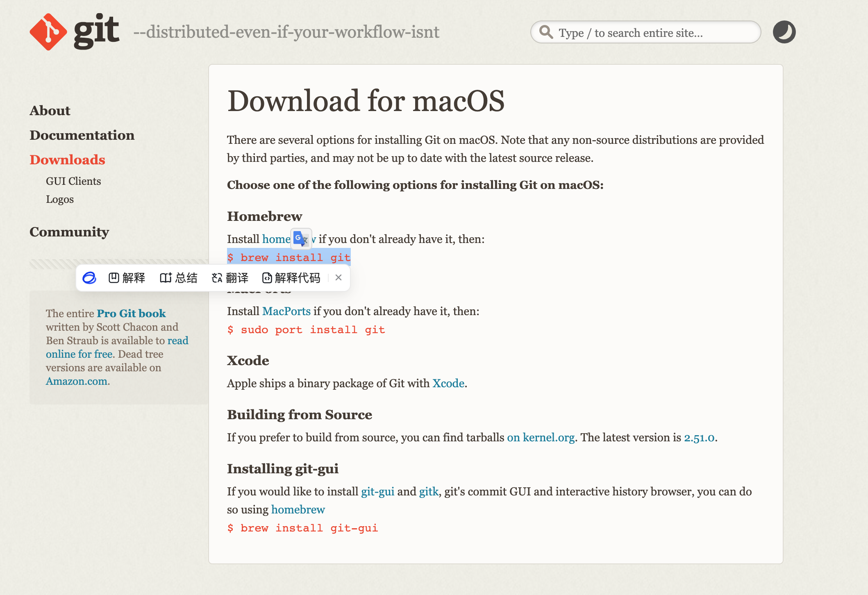
Task: Click the 'Building from Source' heading
Action: point(300,415)
